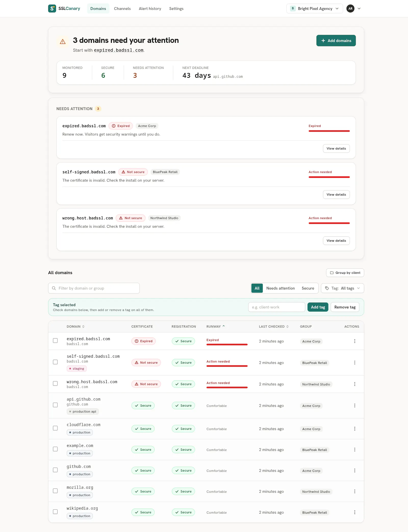Open actions menu for wrong.host.badssl.com row

[354, 384]
